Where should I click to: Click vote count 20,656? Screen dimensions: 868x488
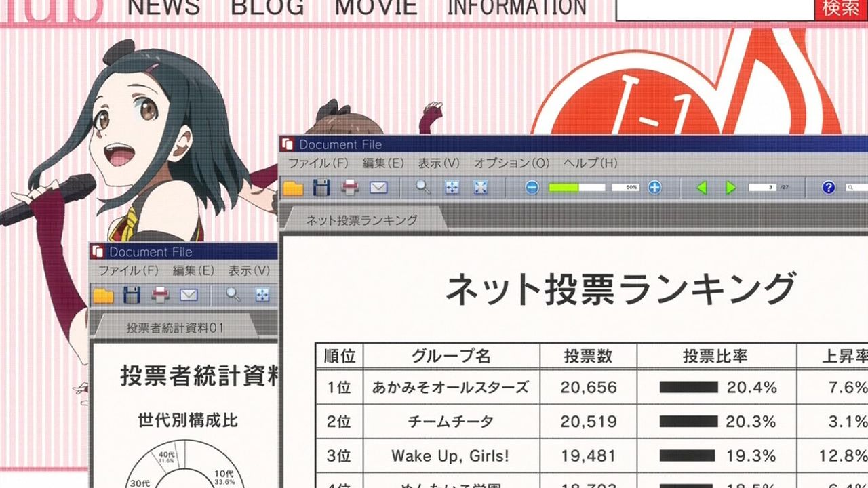589,388
